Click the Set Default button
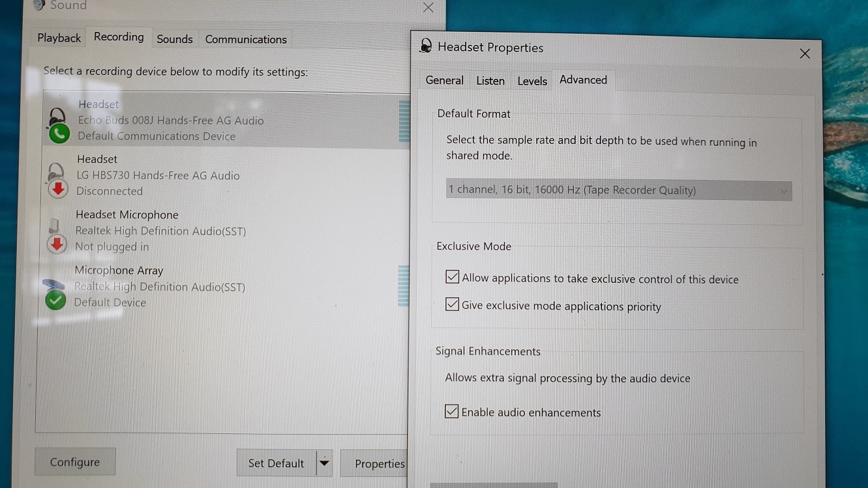 276,463
